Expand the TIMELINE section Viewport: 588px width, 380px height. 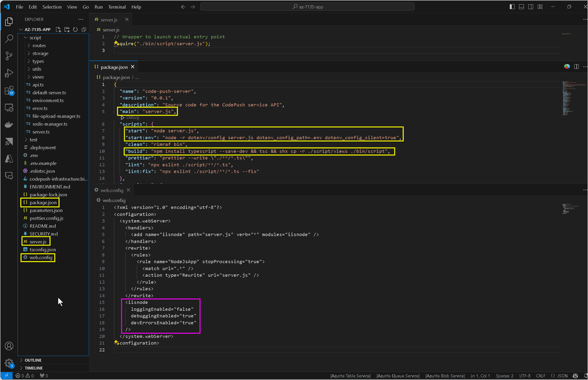coord(34,368)
